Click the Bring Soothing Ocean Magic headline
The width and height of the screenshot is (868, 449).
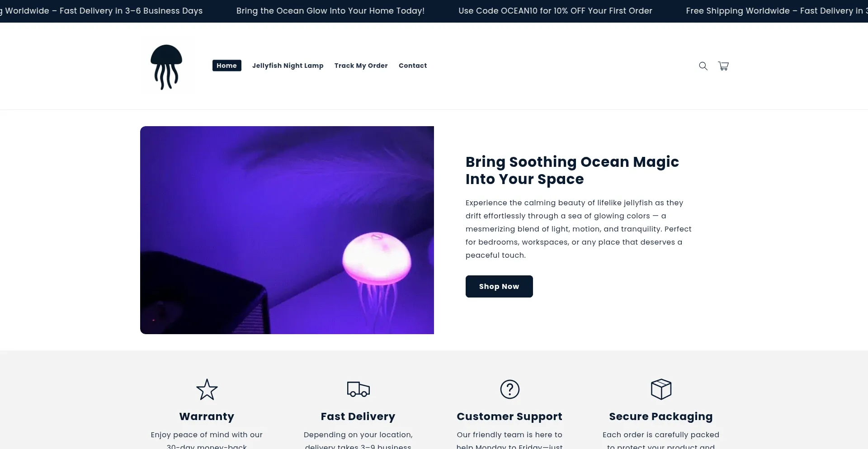(572, 170)
